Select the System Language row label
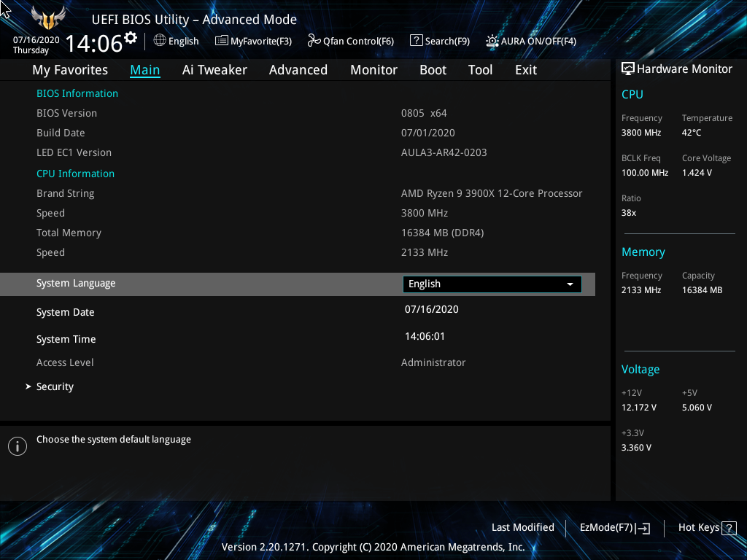This screenshot has width=747, height=560. coord(76,284)
